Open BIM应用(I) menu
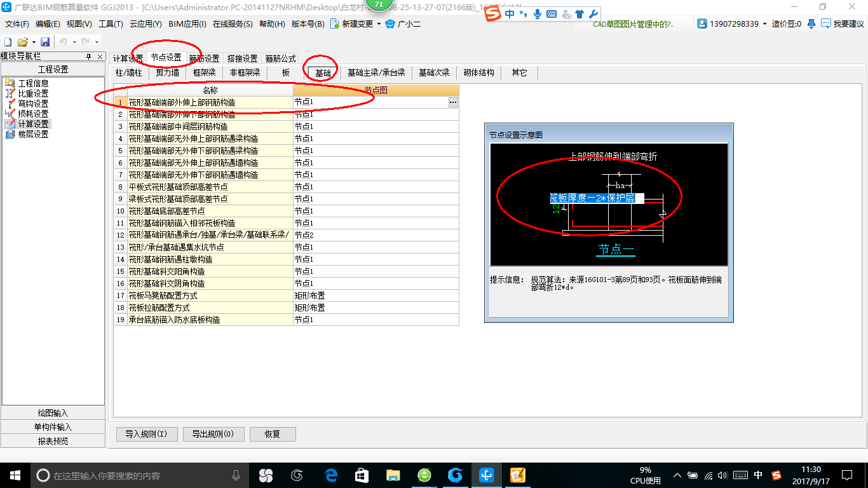This screenshot has height=488, width=868. click(x=187, y=24)
